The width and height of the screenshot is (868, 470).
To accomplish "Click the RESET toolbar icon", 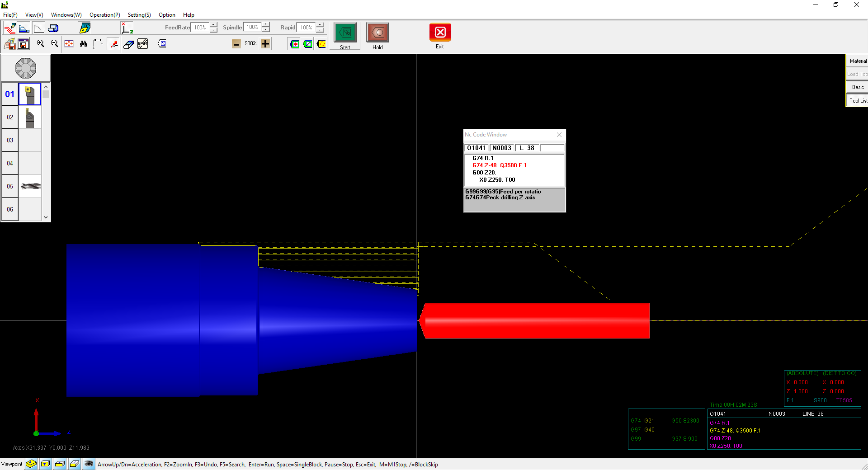I will pos(143,43).
